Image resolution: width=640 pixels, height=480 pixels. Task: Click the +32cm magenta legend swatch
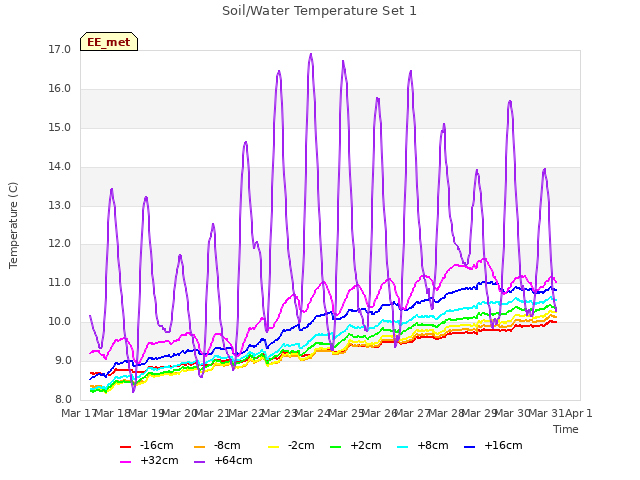coord(125,462)
